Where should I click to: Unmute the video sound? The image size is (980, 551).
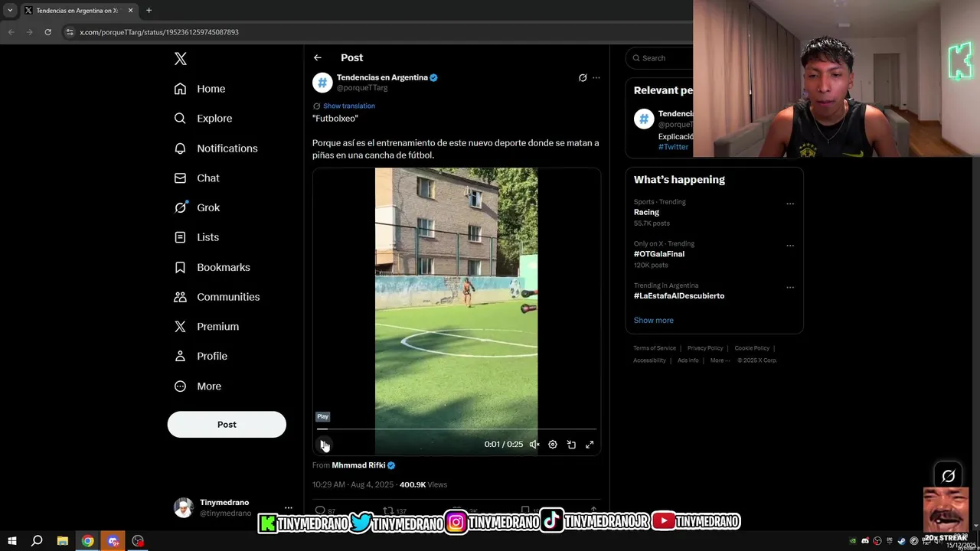pos(534,445)
